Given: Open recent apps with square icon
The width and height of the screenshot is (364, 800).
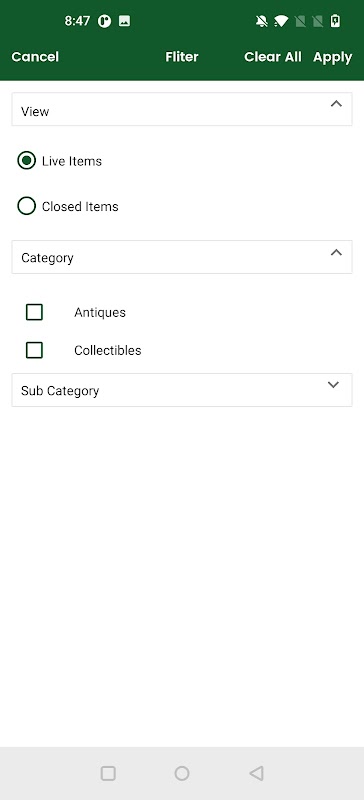Looking at the screenshot, I should tap(108, 773).
